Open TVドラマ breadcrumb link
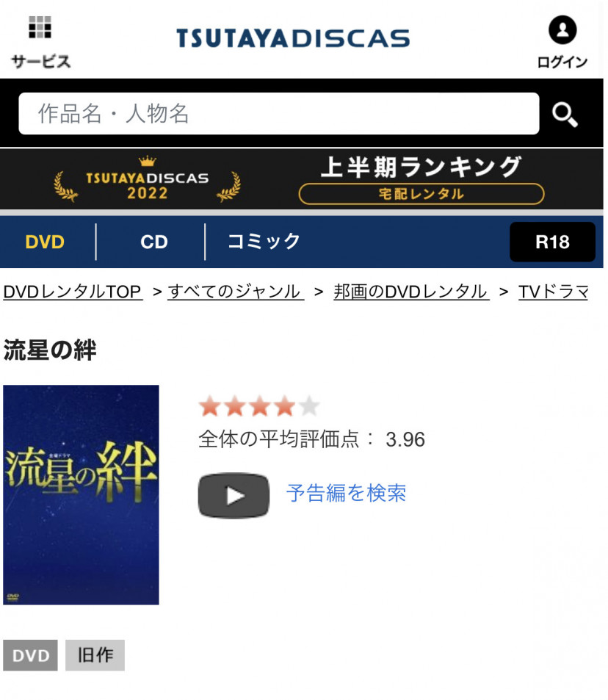Image resolution: width=608 pixels, height=700 pixels. pyautogui.click(x=553, y=292)
